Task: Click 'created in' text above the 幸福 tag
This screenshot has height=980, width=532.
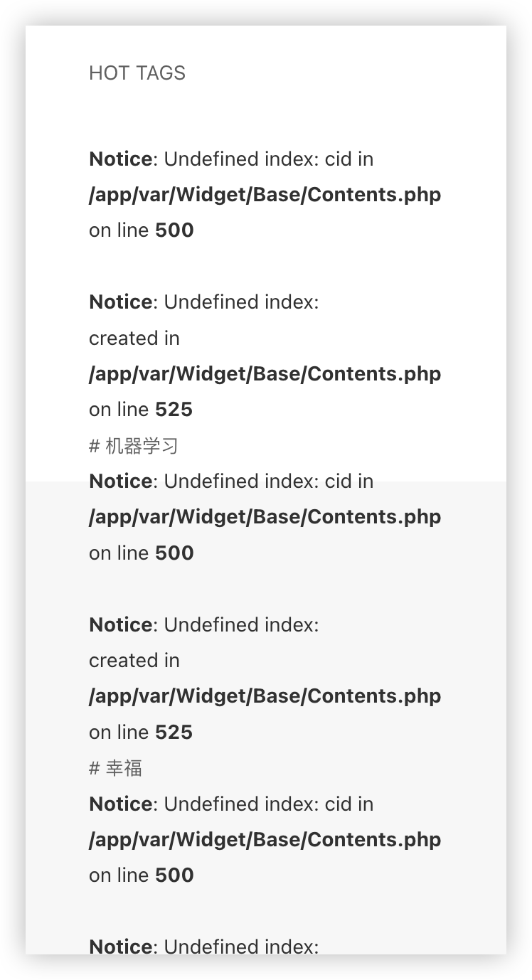Action: tap(134, 661)
